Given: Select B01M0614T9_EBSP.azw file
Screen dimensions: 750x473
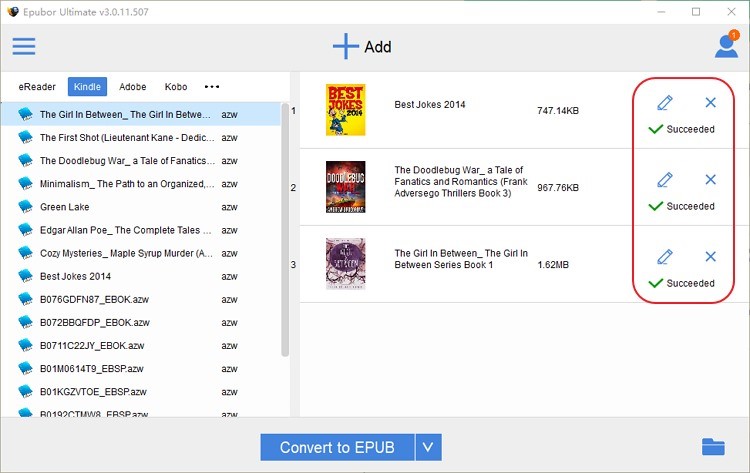Looking at the screenshot, I should pyautogui.click(x=141, y=368).
